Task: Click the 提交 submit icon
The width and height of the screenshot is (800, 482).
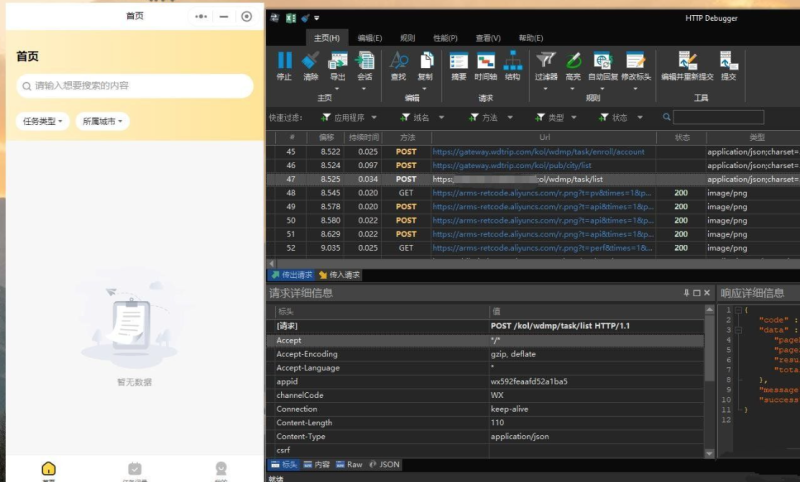Action: tap(728, 61)
